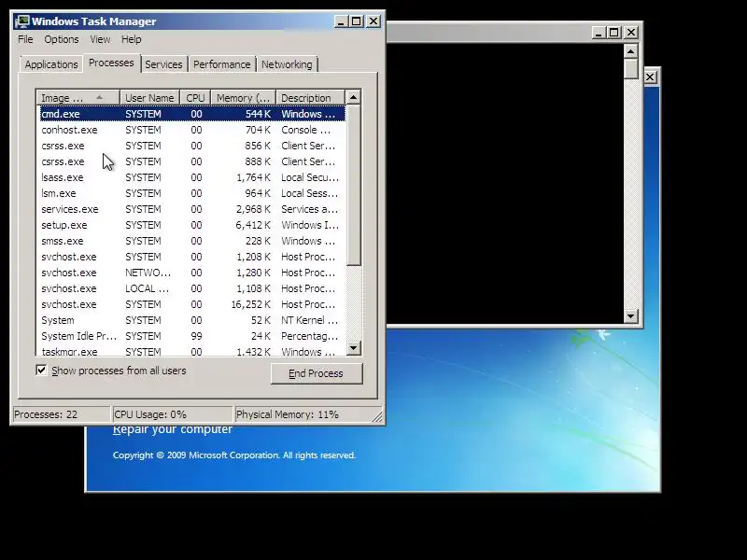Select the cmd.exe process row
The width and height of the screenshot is (747, 560).
click(x=191, y=114)
